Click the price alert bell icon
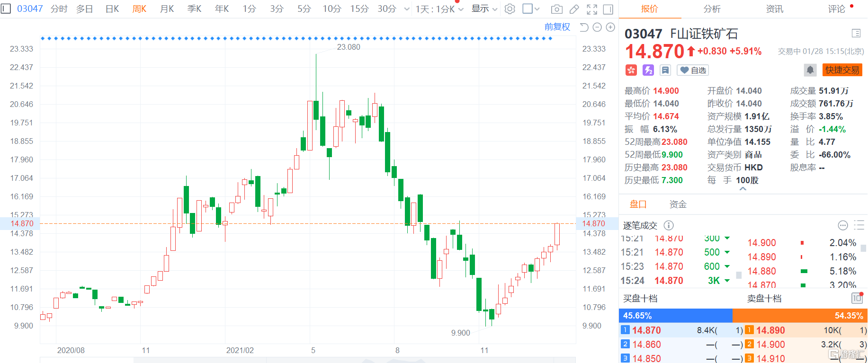 coord(810,70)
